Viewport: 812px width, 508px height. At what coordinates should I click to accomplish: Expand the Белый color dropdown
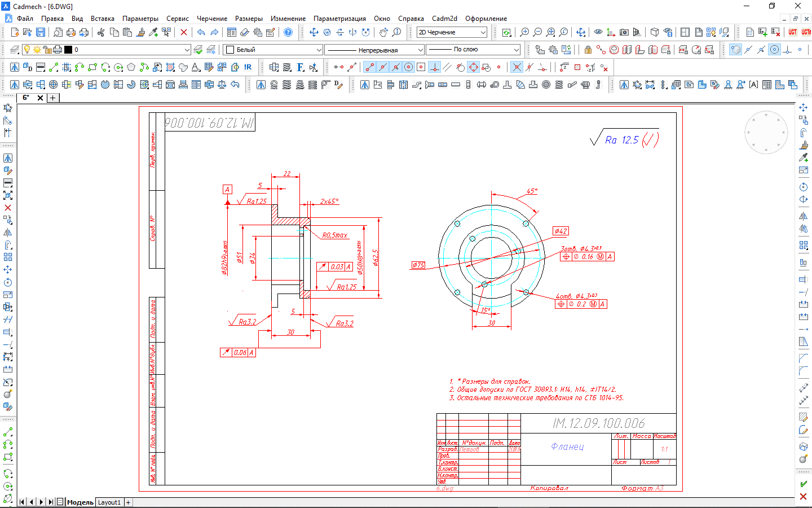coord(319,50)
